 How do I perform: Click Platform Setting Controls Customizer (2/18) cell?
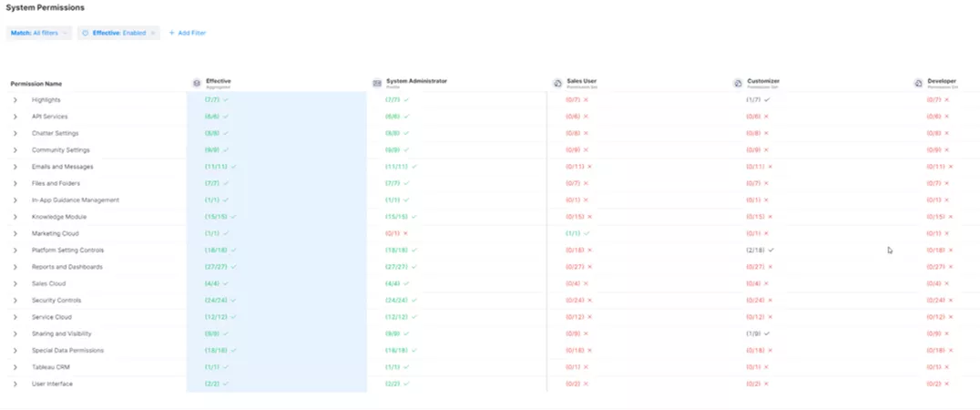[x=760, y=250]
